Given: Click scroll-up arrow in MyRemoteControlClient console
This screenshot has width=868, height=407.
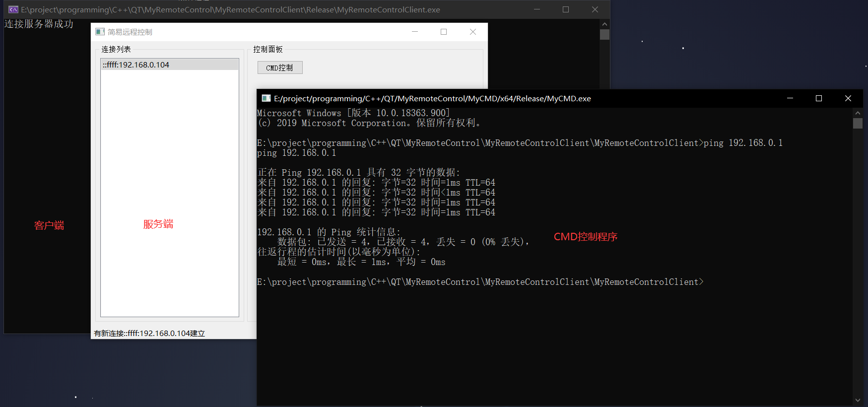Looking at the screenshot, I should (604, 24).
